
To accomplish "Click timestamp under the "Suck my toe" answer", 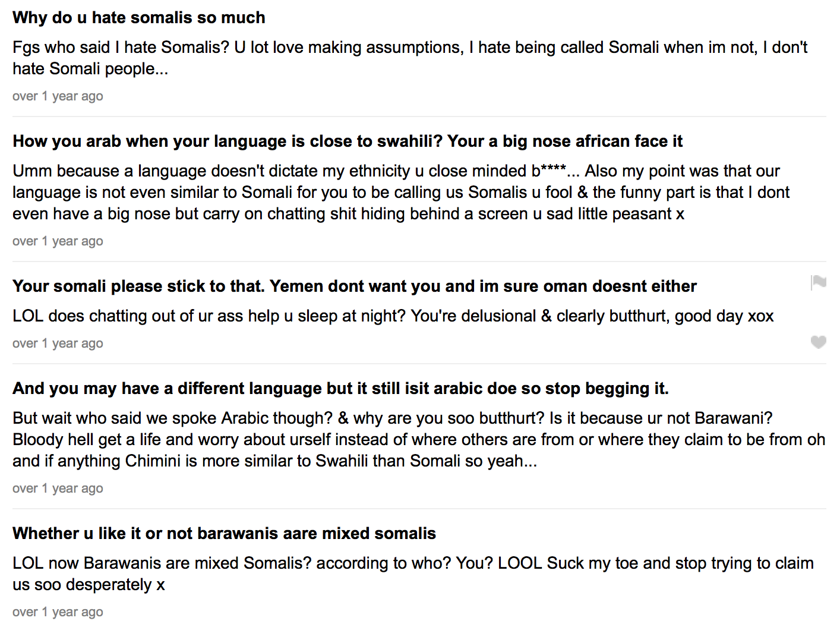I will tap(58, 612).
